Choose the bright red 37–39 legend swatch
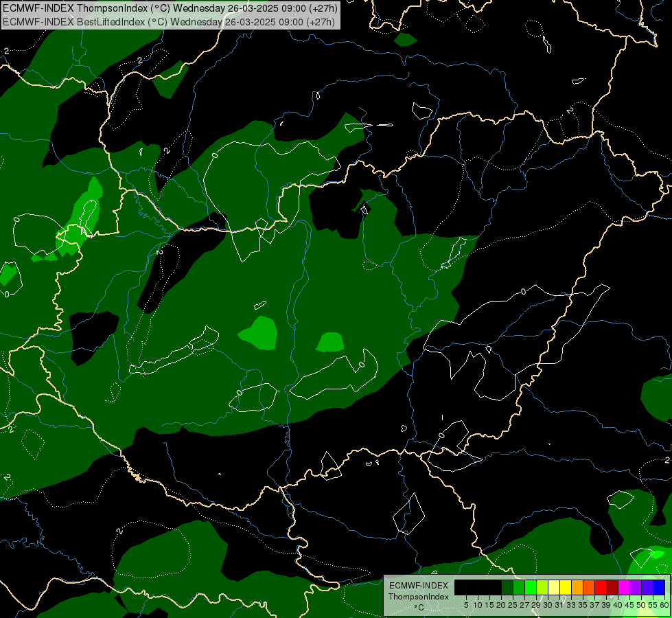This screenshot has height=618, width=672. [x=601, y=587]
